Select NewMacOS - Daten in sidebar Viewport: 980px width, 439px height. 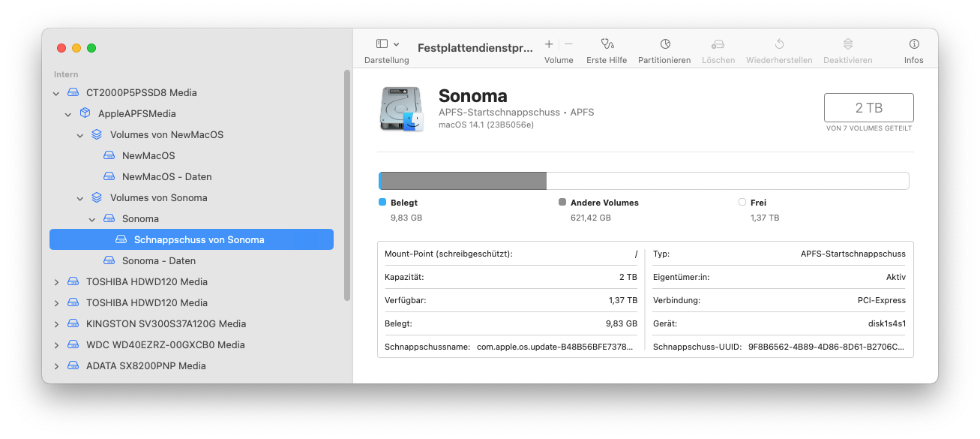(166, 177)
